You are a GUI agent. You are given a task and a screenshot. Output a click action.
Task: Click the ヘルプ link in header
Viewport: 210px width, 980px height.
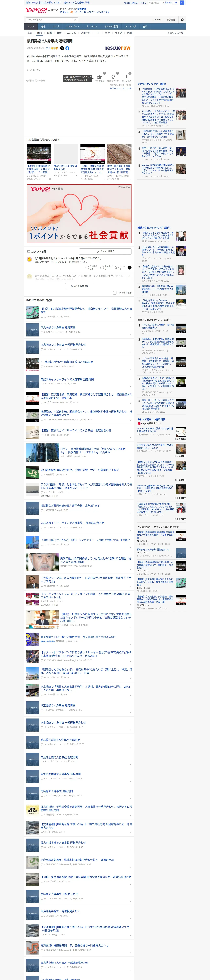[143, 3]
